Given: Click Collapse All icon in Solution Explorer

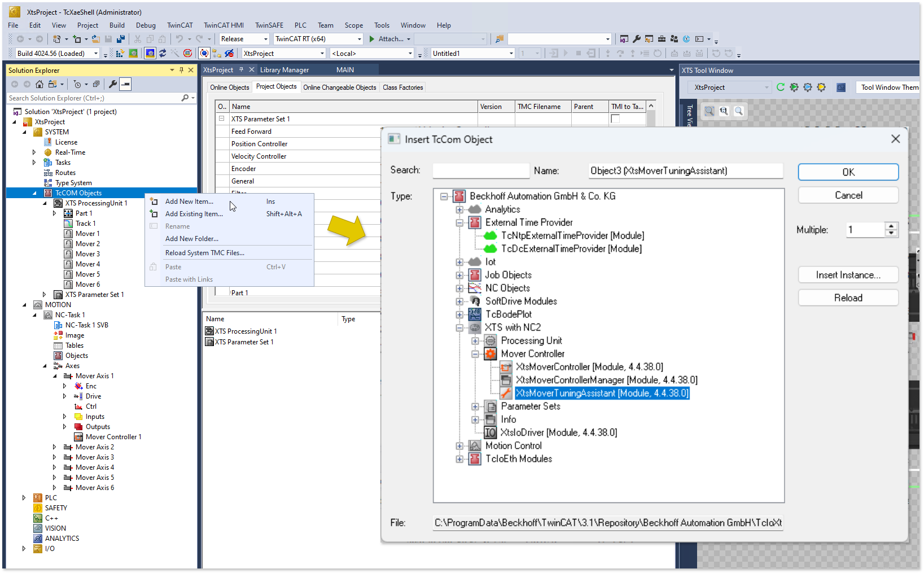Looking at the screenshot, I should (x=96, y=84).
